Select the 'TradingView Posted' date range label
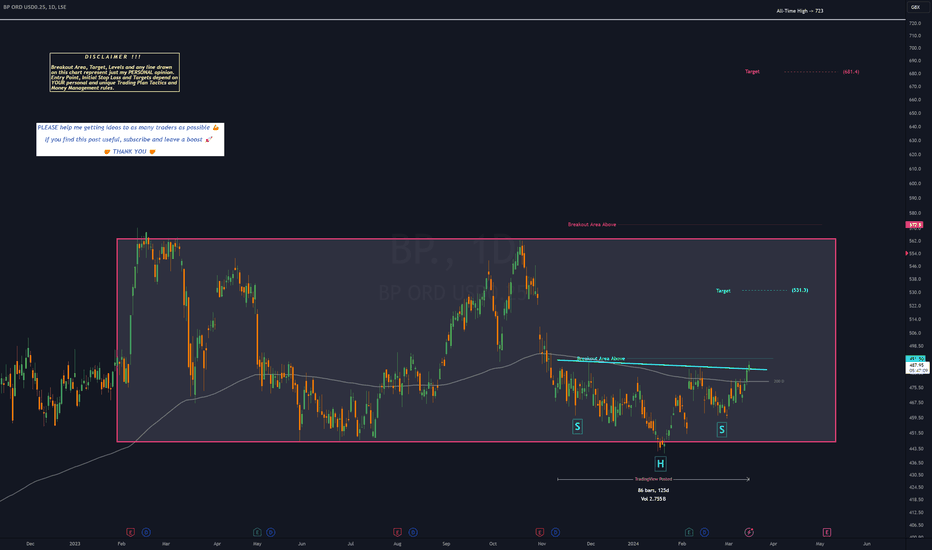Viewport: 932px width, 550px height. tap(653, 479)
